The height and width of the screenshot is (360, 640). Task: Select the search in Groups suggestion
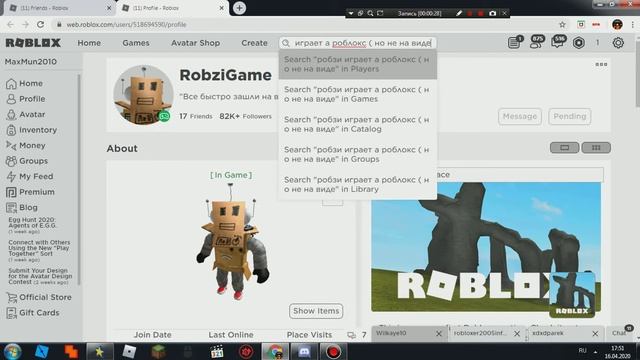point(358,154)
